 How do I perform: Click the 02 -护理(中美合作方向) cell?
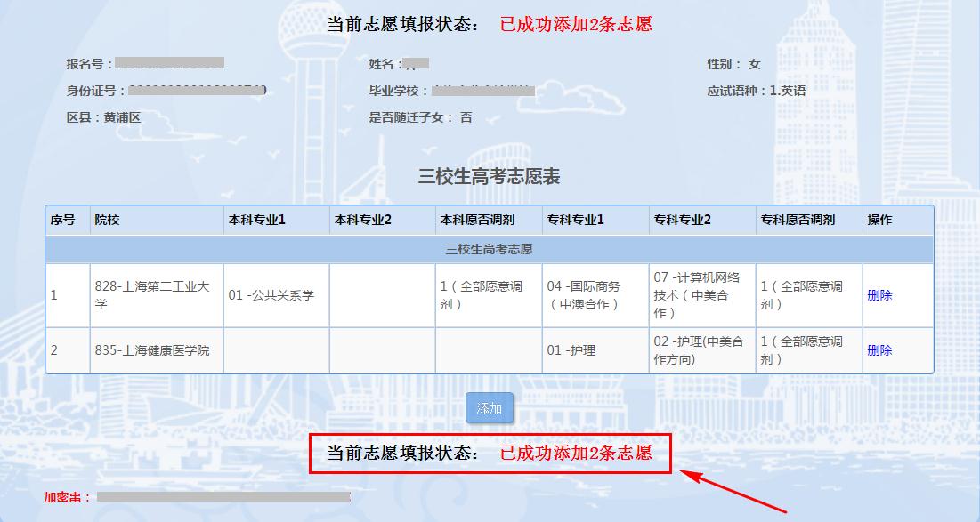click(702, 350)
